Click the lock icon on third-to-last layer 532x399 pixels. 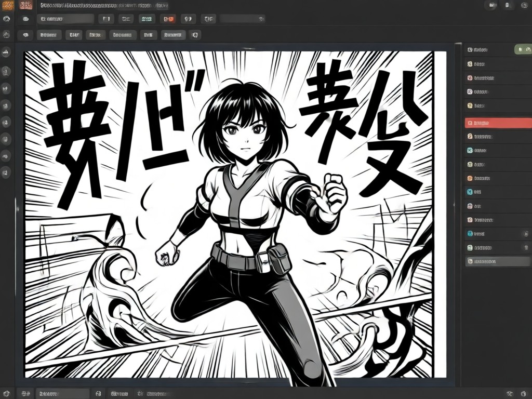tap(526, 234)
